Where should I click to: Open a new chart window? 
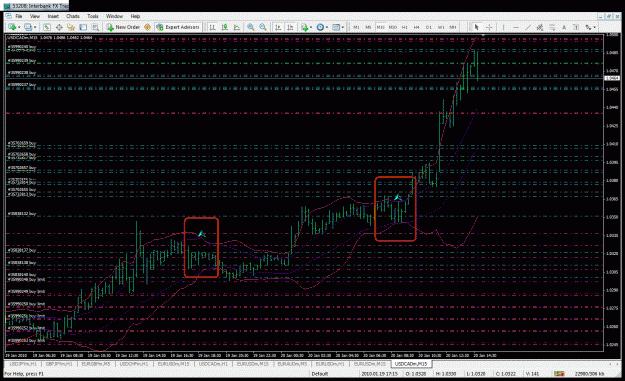pos(12,27)
